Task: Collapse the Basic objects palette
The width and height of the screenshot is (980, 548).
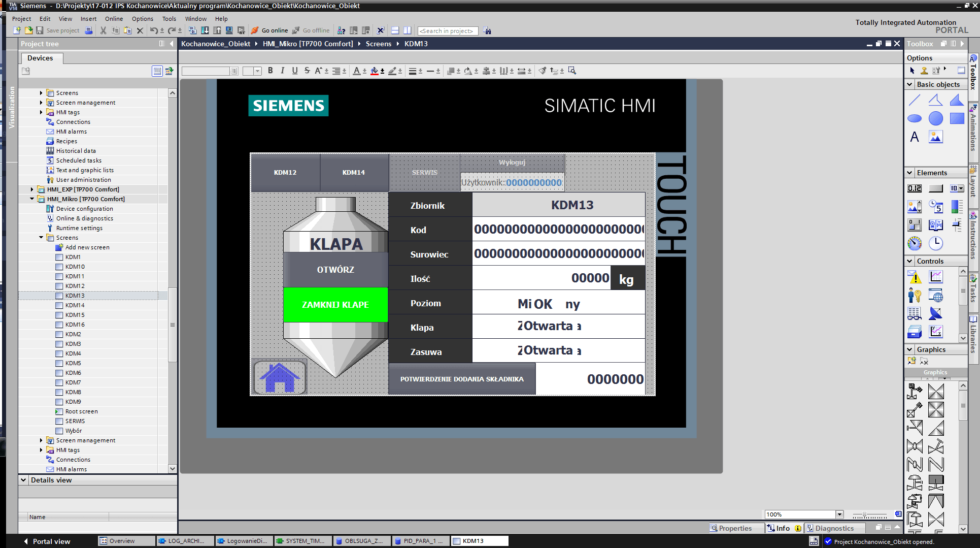Action: pos(909,84)
